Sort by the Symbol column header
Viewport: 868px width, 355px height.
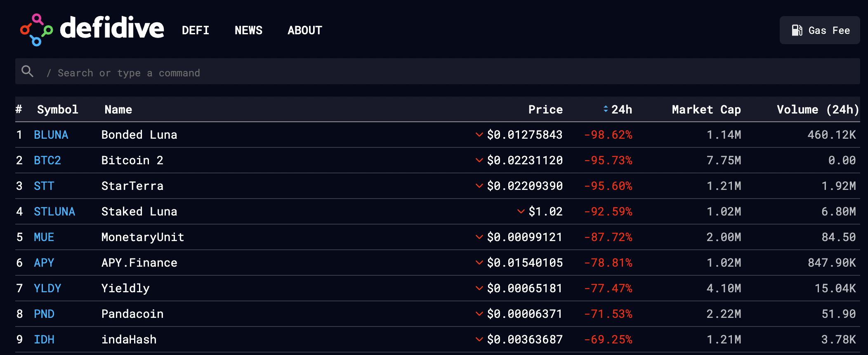pyautogui.click(x=57, y=109)
